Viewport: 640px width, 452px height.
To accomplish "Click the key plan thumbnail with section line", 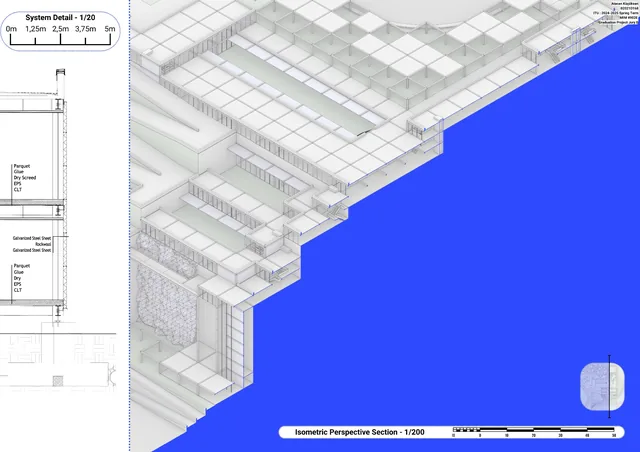I will 603,386.
